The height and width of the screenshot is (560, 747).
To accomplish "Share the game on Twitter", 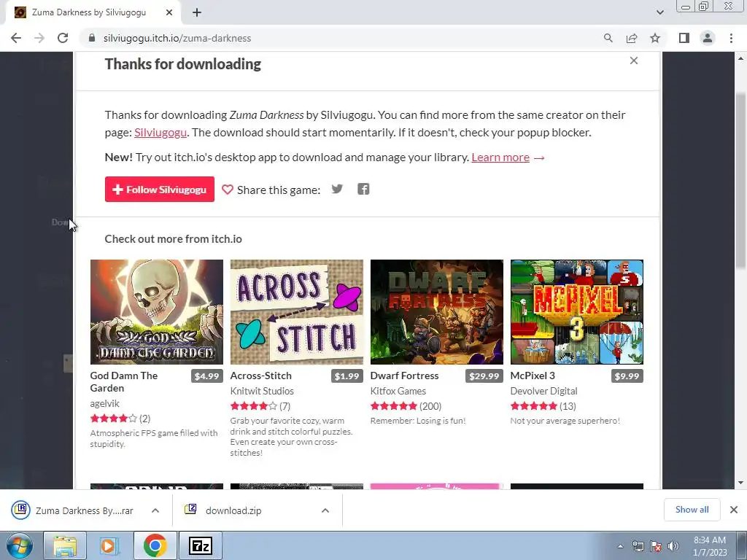I will click(x=337, y=189).
